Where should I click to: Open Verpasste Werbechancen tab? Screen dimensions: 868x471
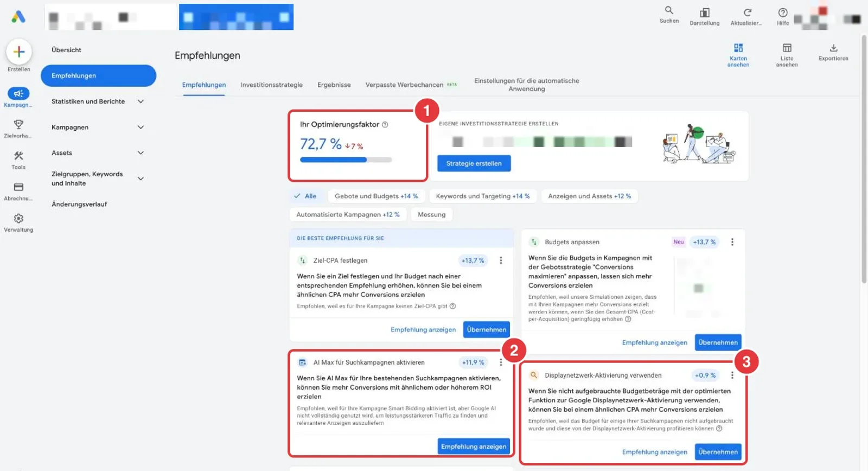click(x=411, y=85)
